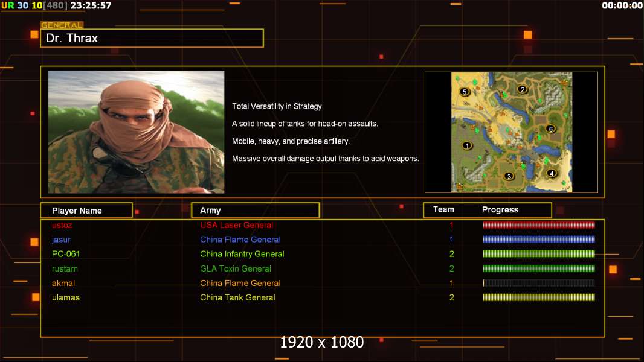The image size is (644, 362).
Task: Select player name ustoz
Action: pyautogui.click(x=62, y=225)
